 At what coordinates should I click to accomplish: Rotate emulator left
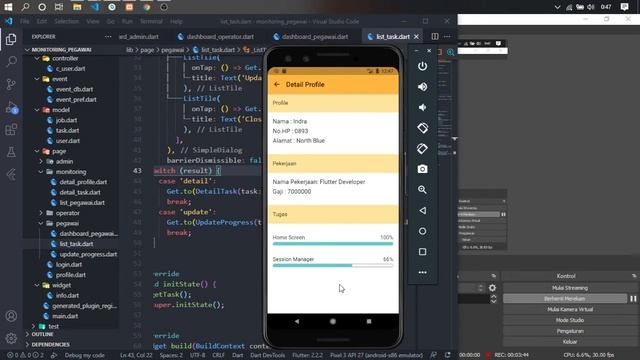[x=422, y=128]
